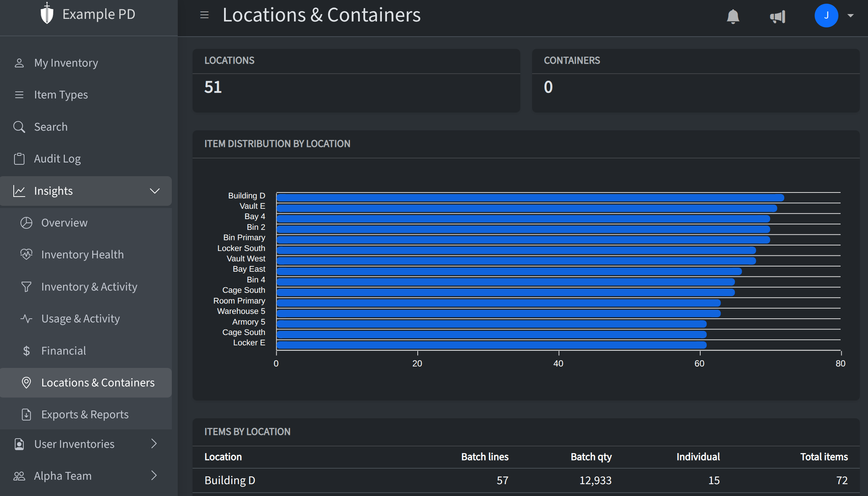
Task: Click the Audit Log clipboard icon
Action: [19, 158]
